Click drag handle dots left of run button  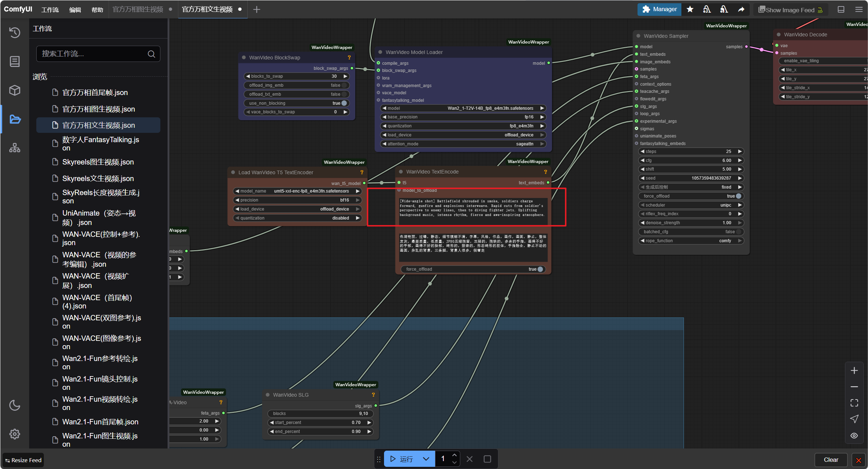[379, 459]
